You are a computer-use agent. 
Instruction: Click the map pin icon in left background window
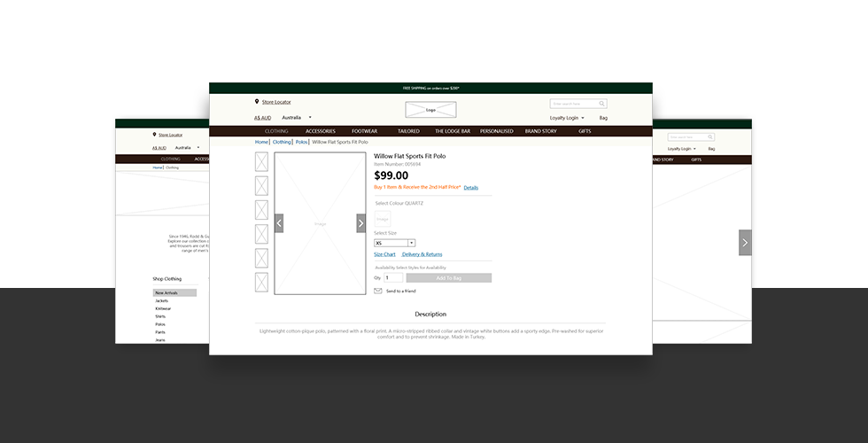(x=154, y=134)
